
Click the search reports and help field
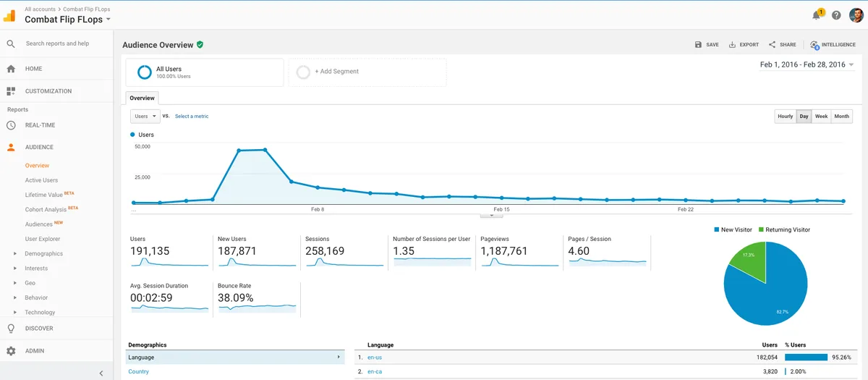(x=57, y=43)
